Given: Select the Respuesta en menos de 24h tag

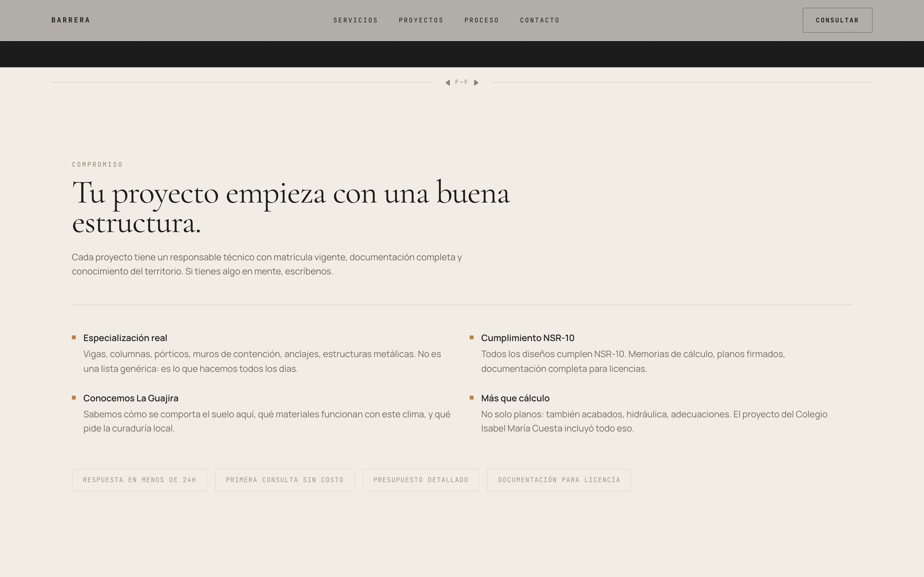Looking at the screenshot, I should click(139, 480).
